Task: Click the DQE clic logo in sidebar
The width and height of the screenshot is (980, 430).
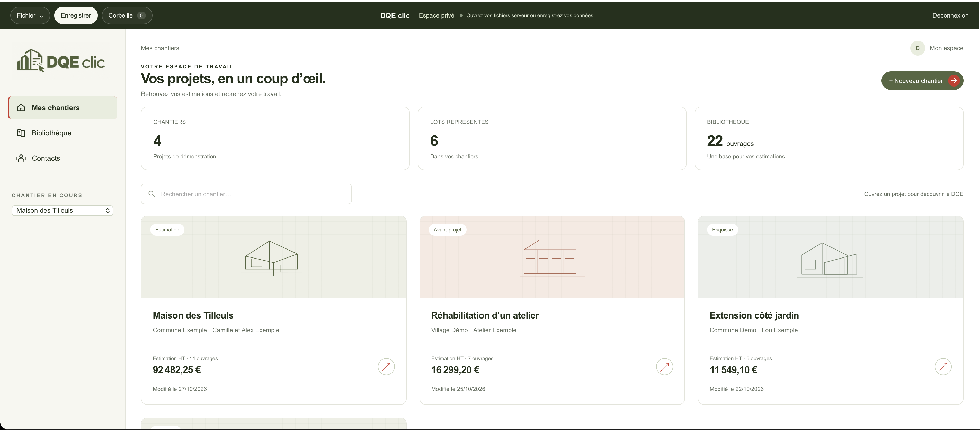Action: [x=61, y=61]
